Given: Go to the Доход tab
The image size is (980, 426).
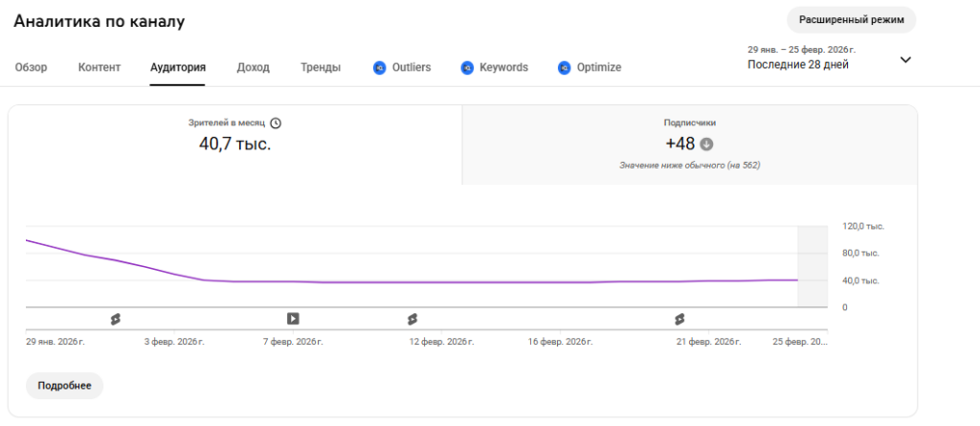Looking at the screenshot, I should pyautogui.click(x=253, y=68).
